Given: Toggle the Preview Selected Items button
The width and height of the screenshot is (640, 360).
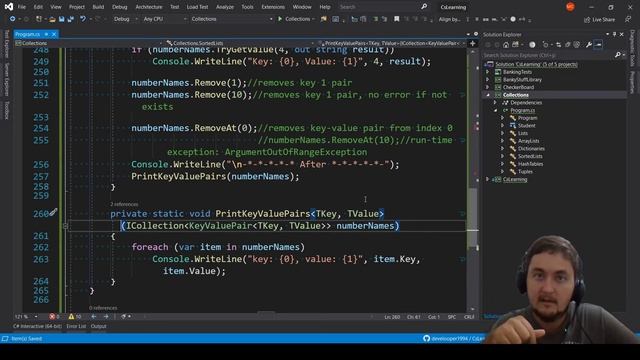Looking at the screenshot, I should pyautogui.click(x=598, y=44).
